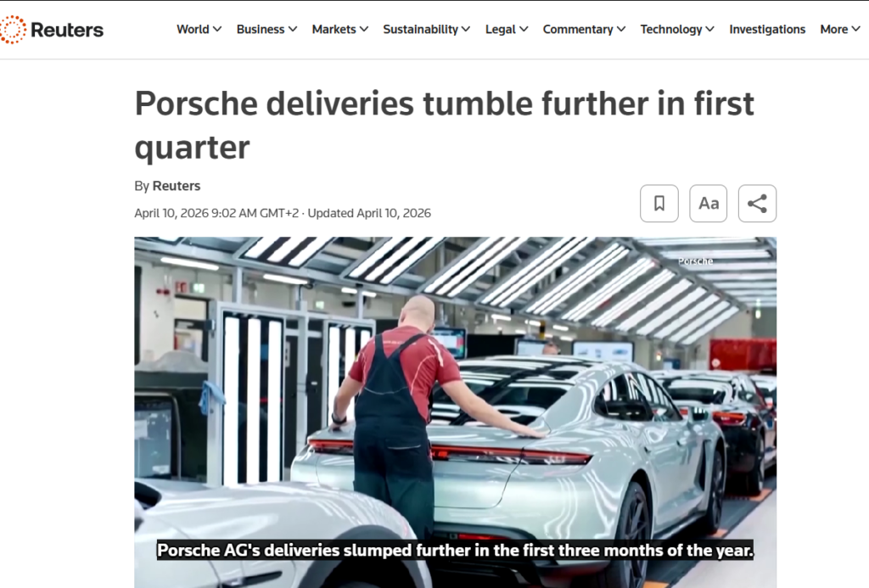This screenshot has height=588, width=869.
Task: Click the Porsche factory video thumbnail
Action: tap(455, 412)
